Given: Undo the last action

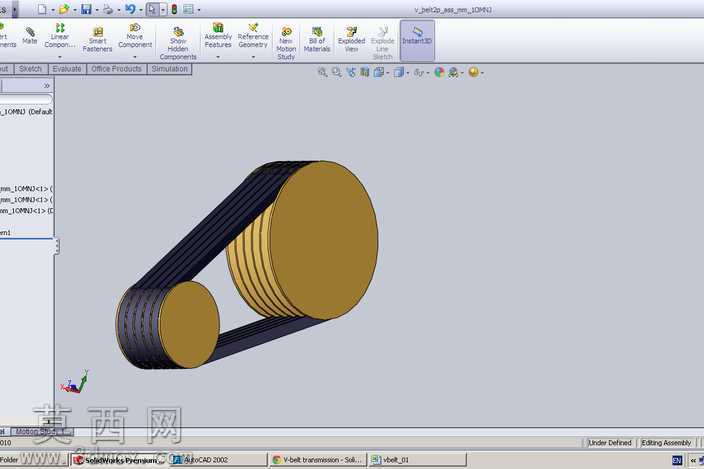Looking at the screenshot, I should pos(130,9).
